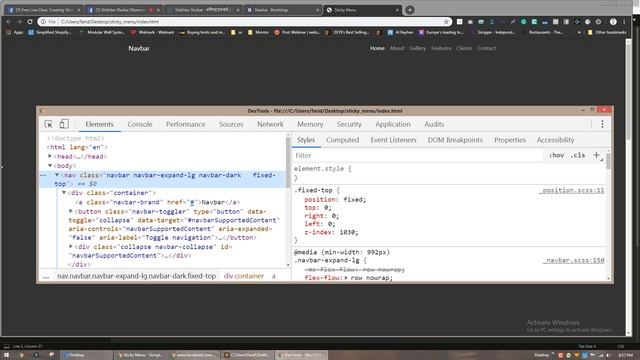The image size is (640, 360).
Task: Select the Accessibility sidebar tab
Action: pos(555,140)
